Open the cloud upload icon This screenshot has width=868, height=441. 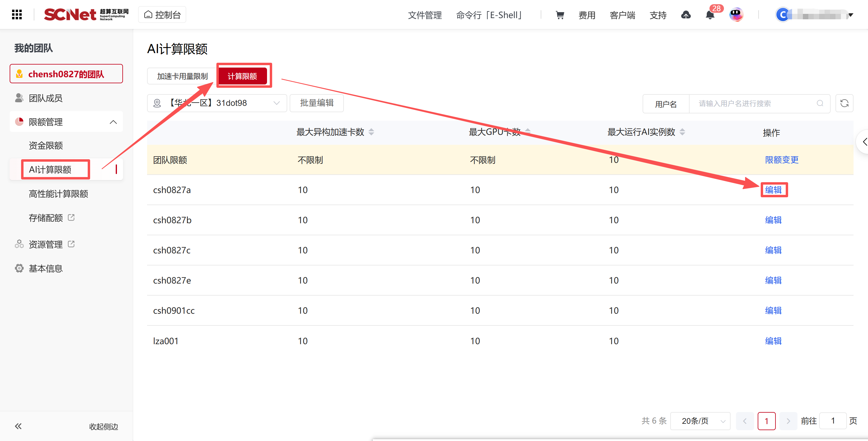686,15
